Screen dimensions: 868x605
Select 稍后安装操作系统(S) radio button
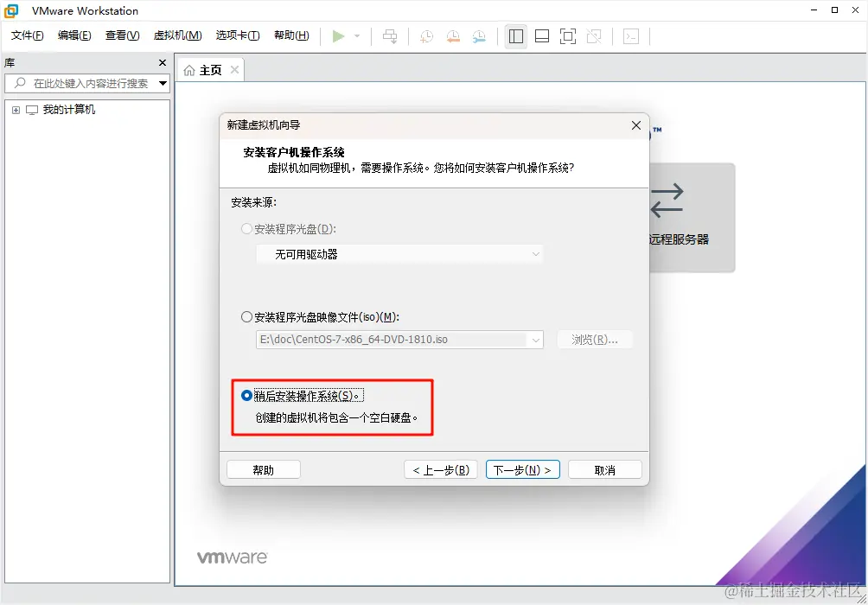[x=246, y=396]
